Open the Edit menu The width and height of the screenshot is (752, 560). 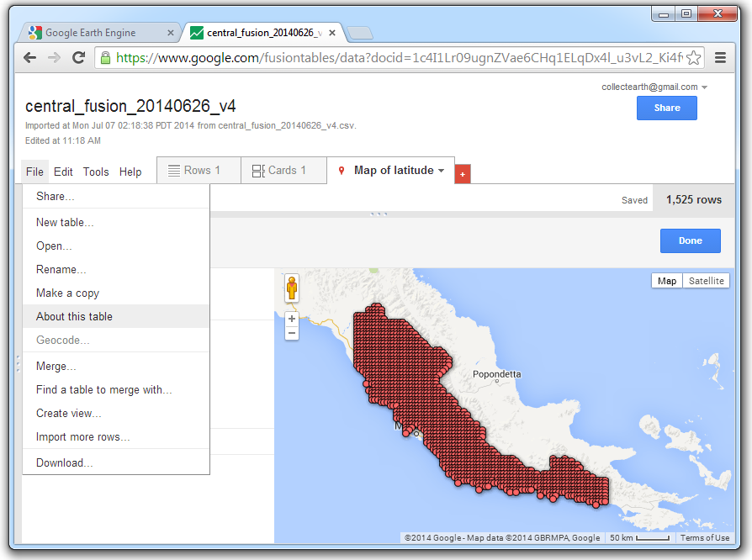point(63,172)
